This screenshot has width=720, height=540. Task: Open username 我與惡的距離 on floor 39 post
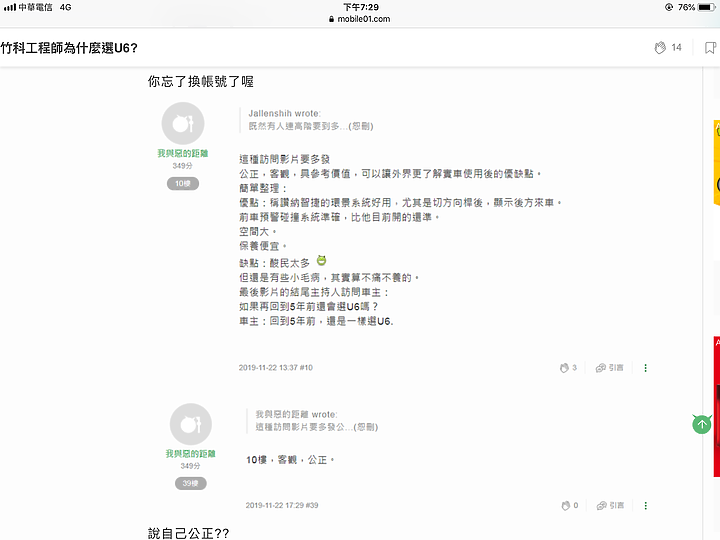[191, 454]
